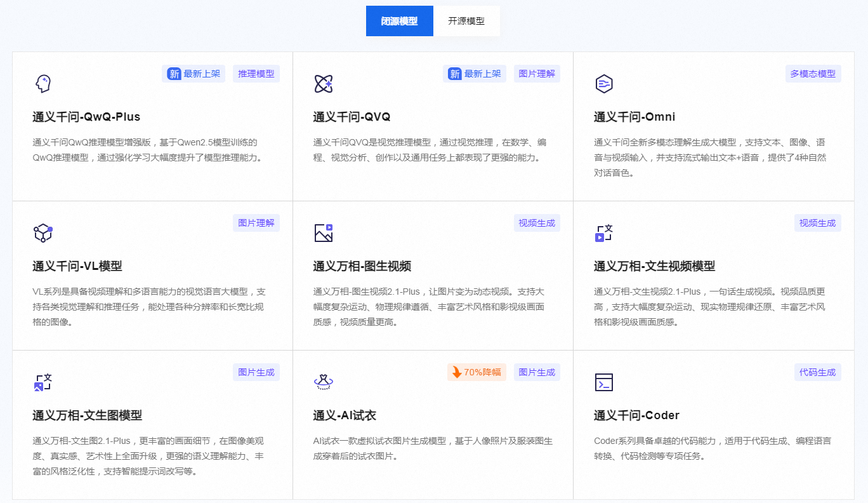
Task: Click the 通义万相-文生视频 video-text icon
Action: pos(603,232)
